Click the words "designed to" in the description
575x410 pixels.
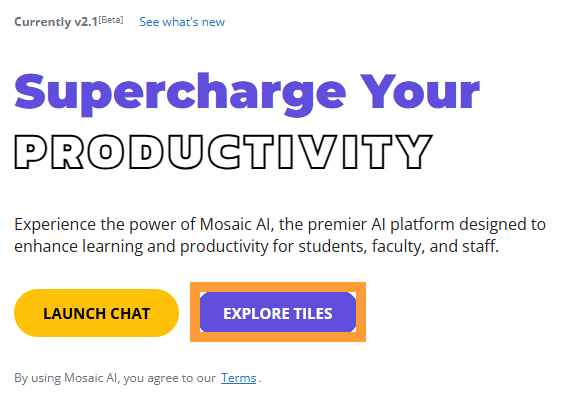(502, 224)
